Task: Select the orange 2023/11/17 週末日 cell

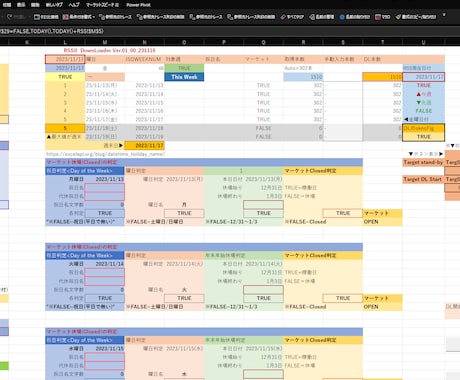Action: [144, 145]
